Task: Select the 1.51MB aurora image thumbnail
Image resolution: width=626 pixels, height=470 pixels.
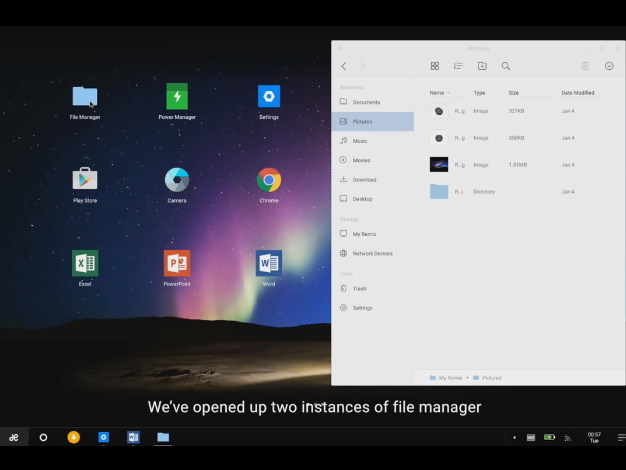Action: click(x=439, y=165)
